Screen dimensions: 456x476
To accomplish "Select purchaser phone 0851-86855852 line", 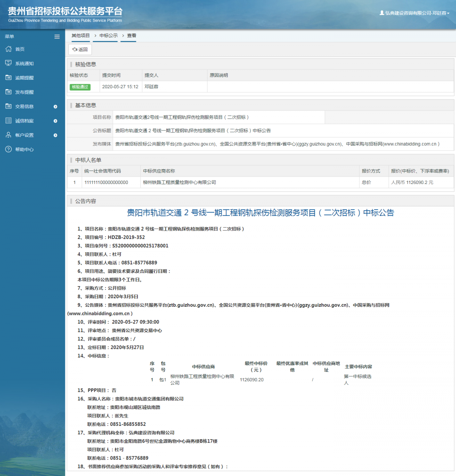I will 117,424.
